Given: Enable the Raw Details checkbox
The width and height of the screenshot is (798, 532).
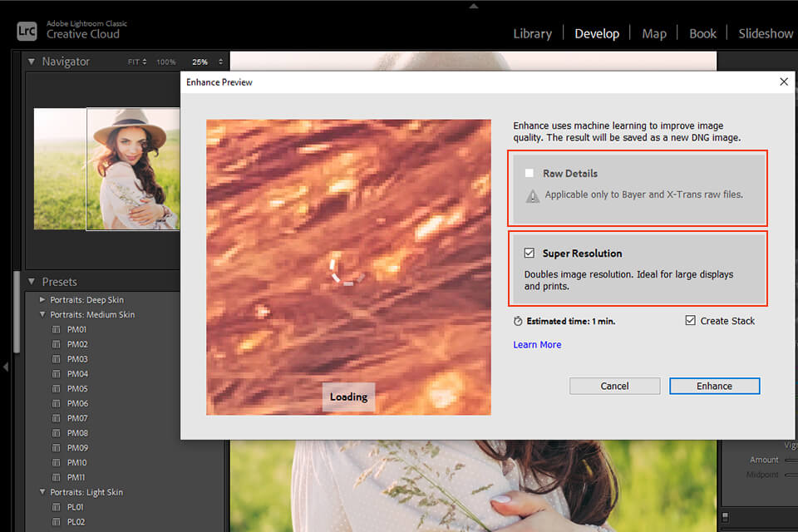Looking at the screenshot, I should (530, 173).
